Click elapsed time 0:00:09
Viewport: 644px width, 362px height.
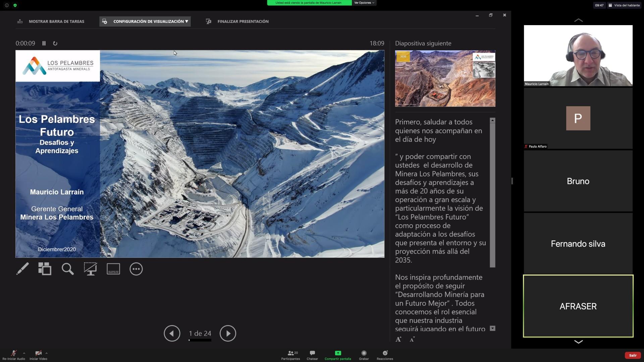25,43
